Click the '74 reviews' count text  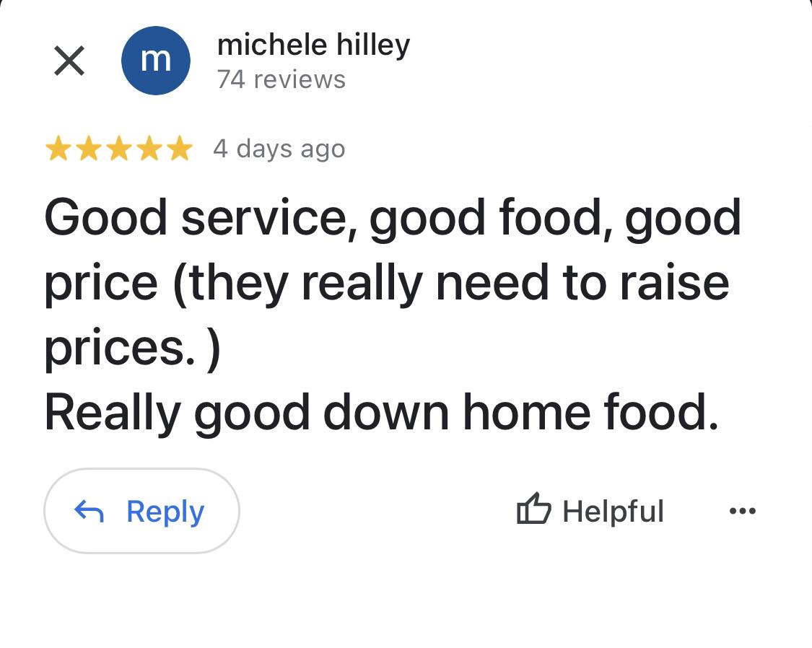pyautogui.click(x=281, y=79)
